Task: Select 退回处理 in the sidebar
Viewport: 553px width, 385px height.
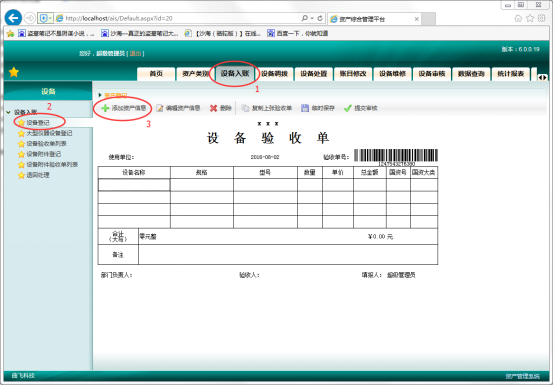Action: (38, 175)
